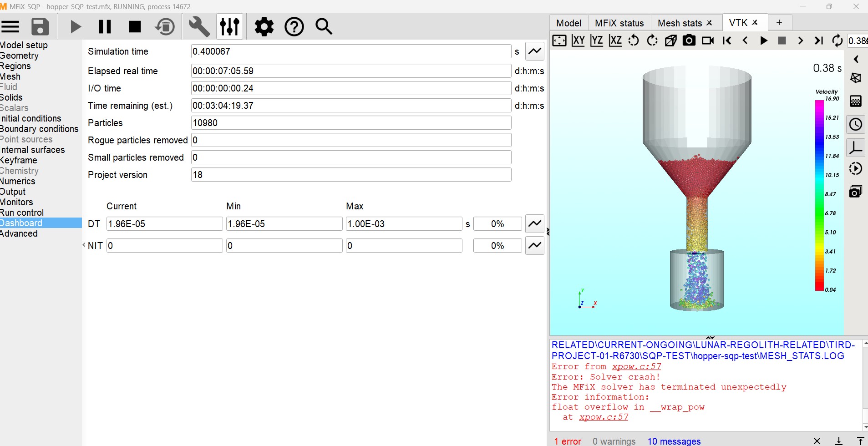Screen dimensions: 868x446
Task: Click the Simulation time plot button
Action: 535,51
